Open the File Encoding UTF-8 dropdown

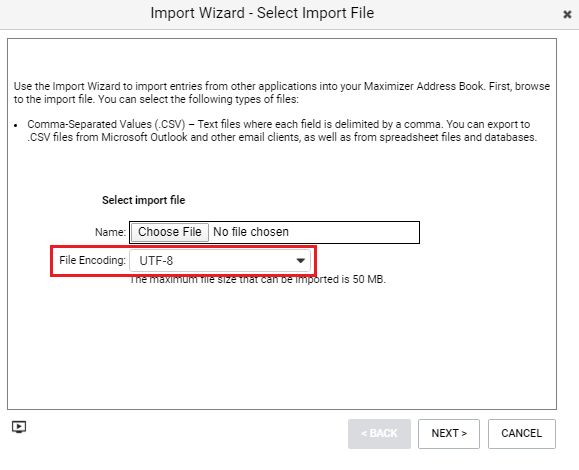220,261
